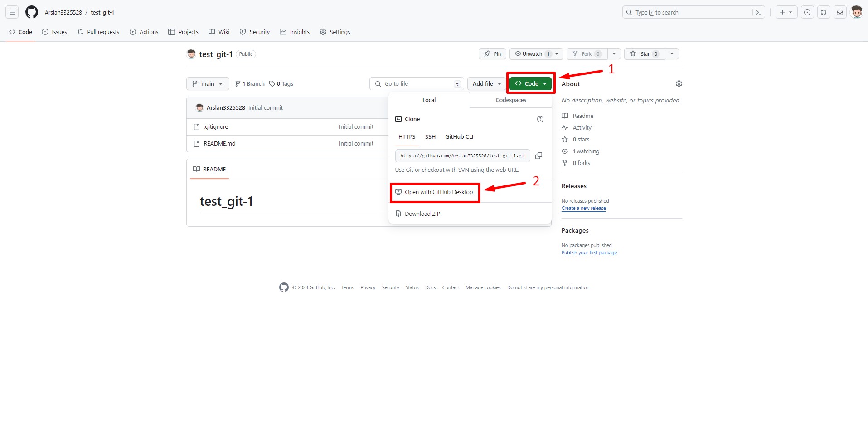Image resolution: width=868 pixels, height=423 pixels.
Task: Click the .gitignore file icon
Action: click(197, 127)
